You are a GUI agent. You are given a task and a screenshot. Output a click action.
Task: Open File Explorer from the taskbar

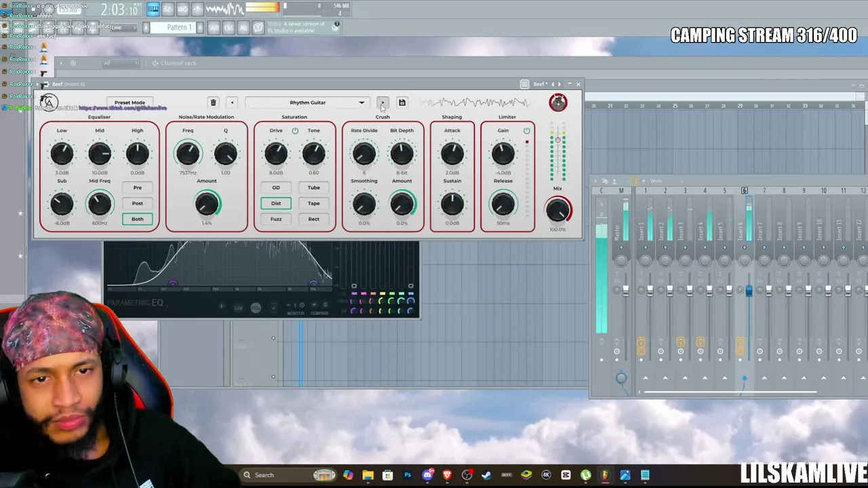coord(368,475)
